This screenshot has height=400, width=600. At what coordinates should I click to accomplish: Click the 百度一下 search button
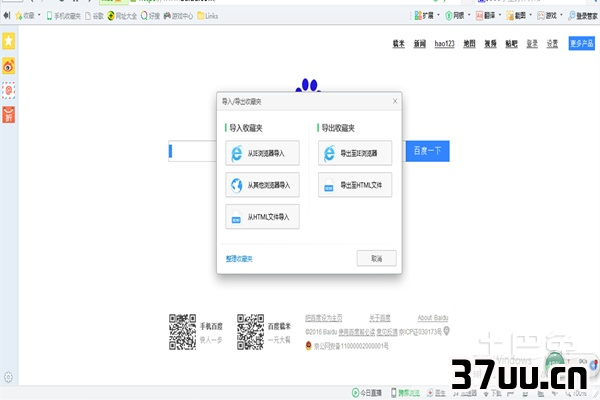(x=427, y=151)
